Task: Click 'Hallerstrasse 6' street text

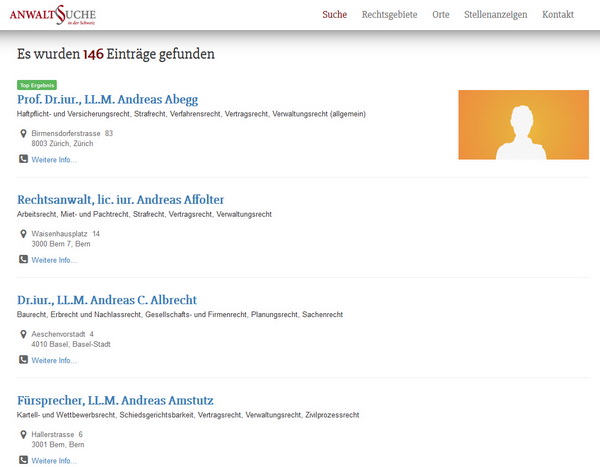Action: pos(57,434)
